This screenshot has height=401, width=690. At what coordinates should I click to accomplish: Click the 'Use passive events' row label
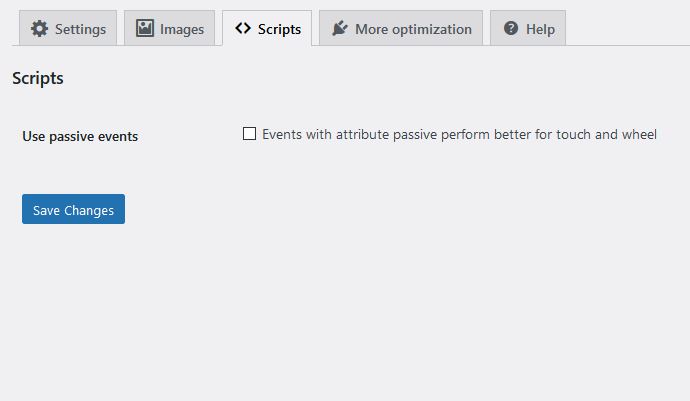click(x=80, y=136)
